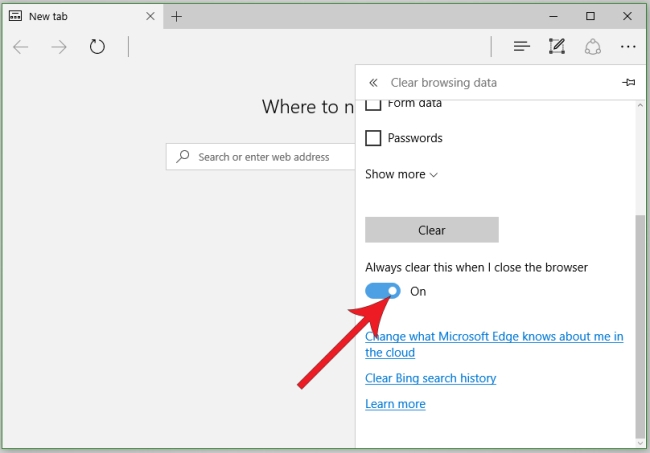Check the Passwords checkbox
650x453 pixels.
tap(373, 138)
